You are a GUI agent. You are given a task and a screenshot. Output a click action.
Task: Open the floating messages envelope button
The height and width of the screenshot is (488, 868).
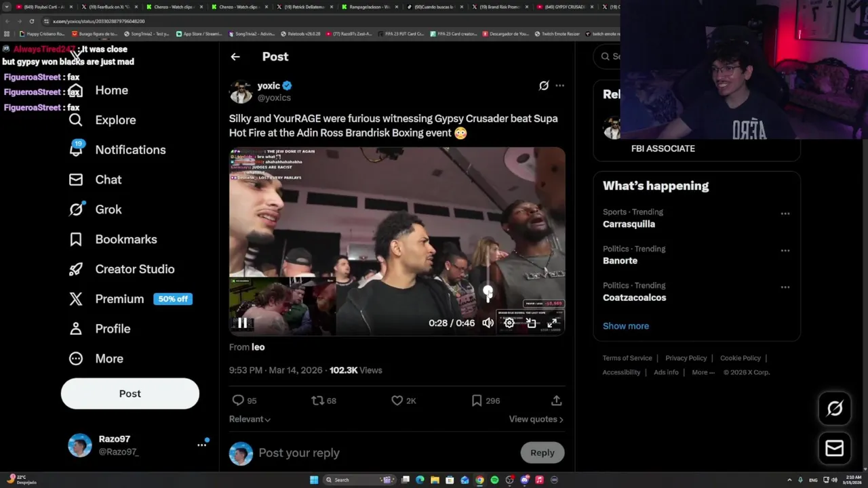tap(835, 448)
